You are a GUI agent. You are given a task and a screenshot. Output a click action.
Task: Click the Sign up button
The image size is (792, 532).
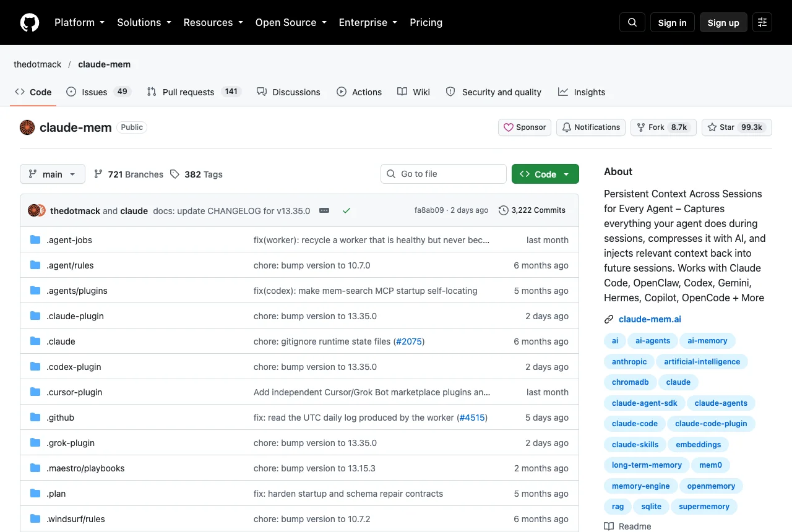pyautogui.click(x=723, y=22)
